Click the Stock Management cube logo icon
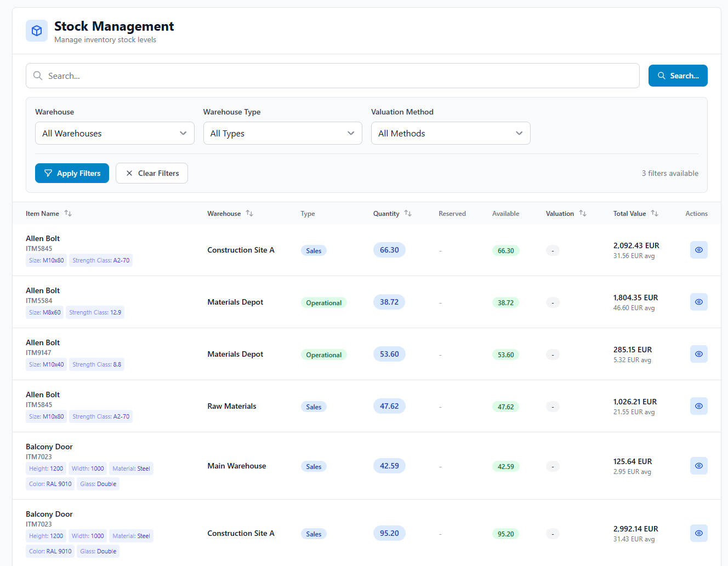Image resolution: width=728 pixels, height=566 pixels. click(36, 31)
